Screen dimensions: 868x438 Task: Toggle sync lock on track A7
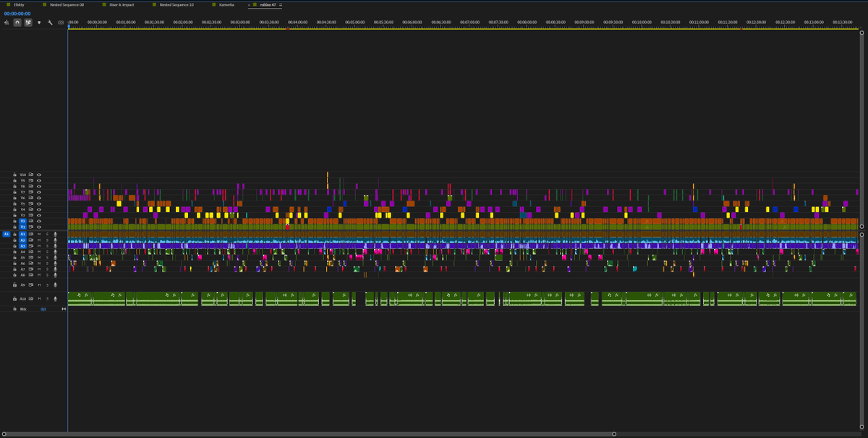(31, 269)
